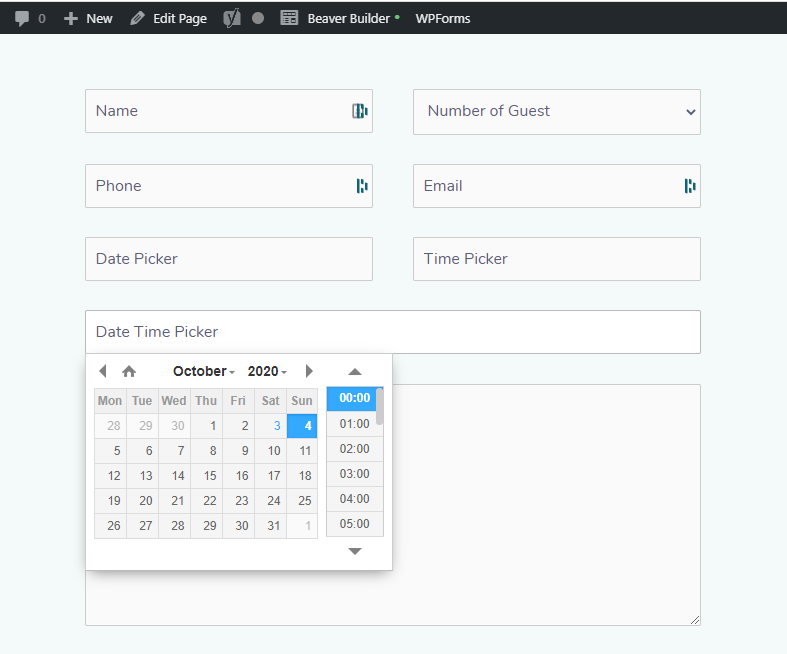Go to next month in calendar

pyautogui.click(x=309, y=371)
